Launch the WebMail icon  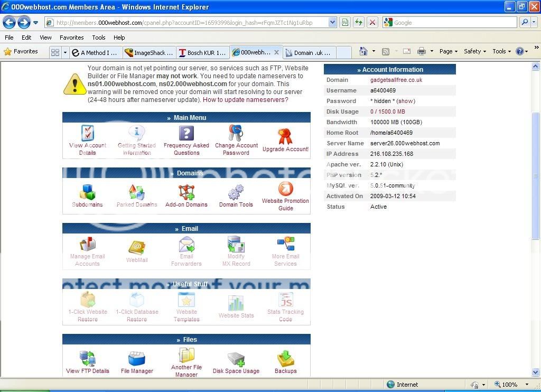click(137, 248)
